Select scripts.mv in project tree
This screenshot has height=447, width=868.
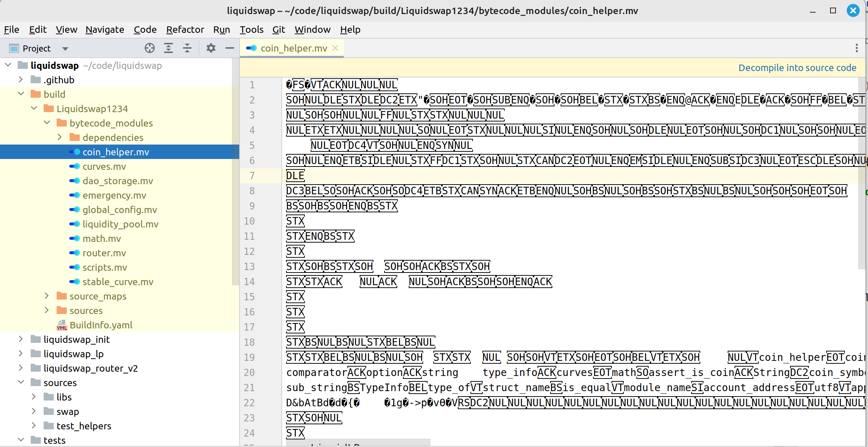tap(105, 267)
